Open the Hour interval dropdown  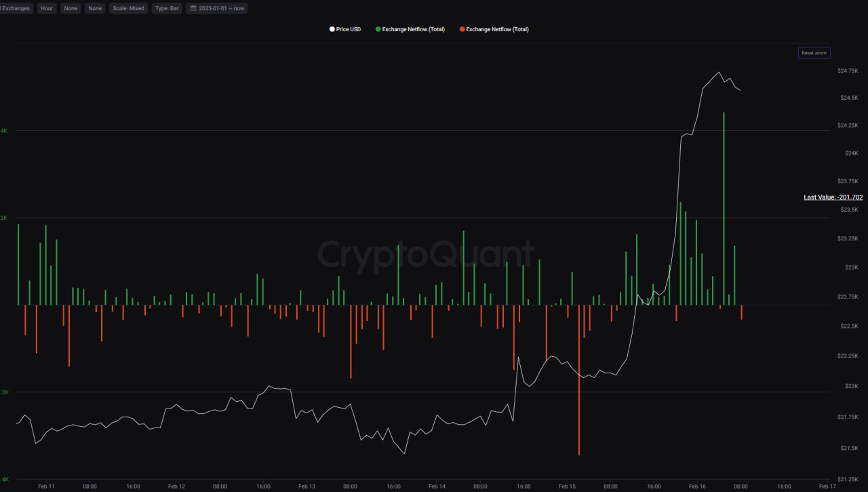[46, 8]
